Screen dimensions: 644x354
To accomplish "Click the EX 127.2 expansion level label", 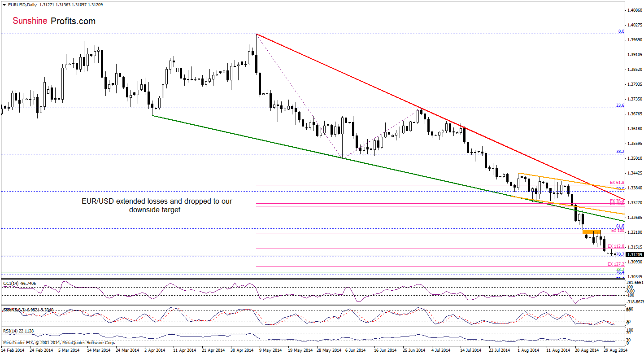I will (x=616, y=264).
